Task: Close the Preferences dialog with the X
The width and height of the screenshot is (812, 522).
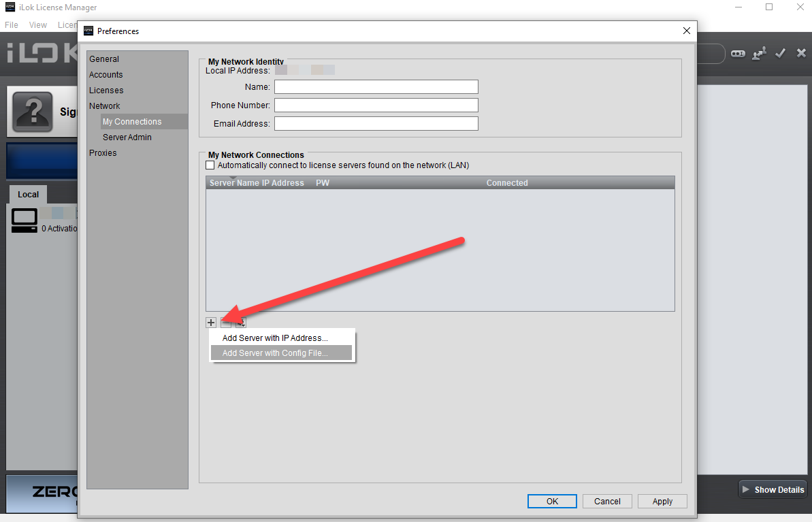Action: 687,31
